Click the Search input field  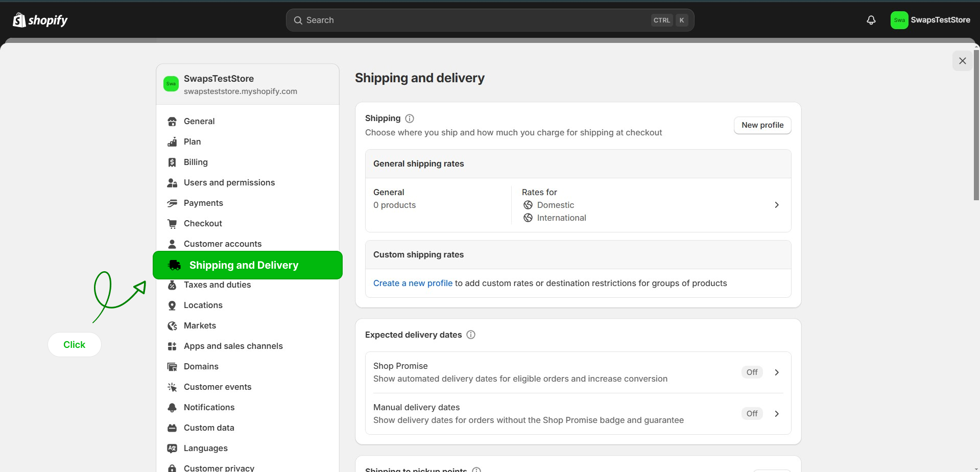click(490, 20)
